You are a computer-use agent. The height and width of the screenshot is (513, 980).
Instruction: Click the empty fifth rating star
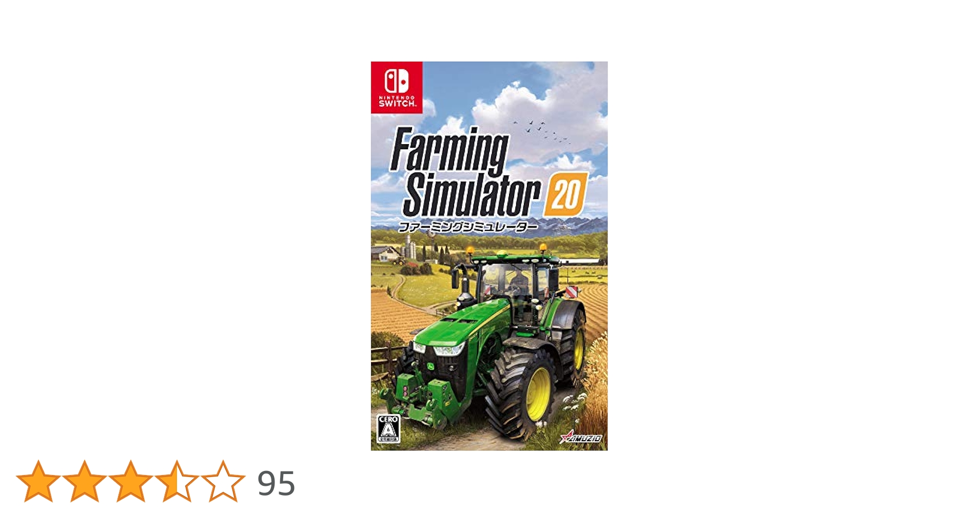click(x=223, y=481)
